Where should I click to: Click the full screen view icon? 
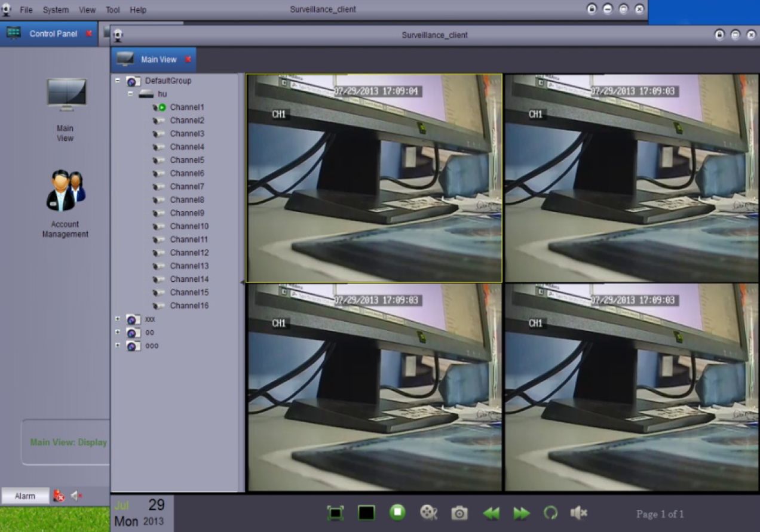click(335, 513)
